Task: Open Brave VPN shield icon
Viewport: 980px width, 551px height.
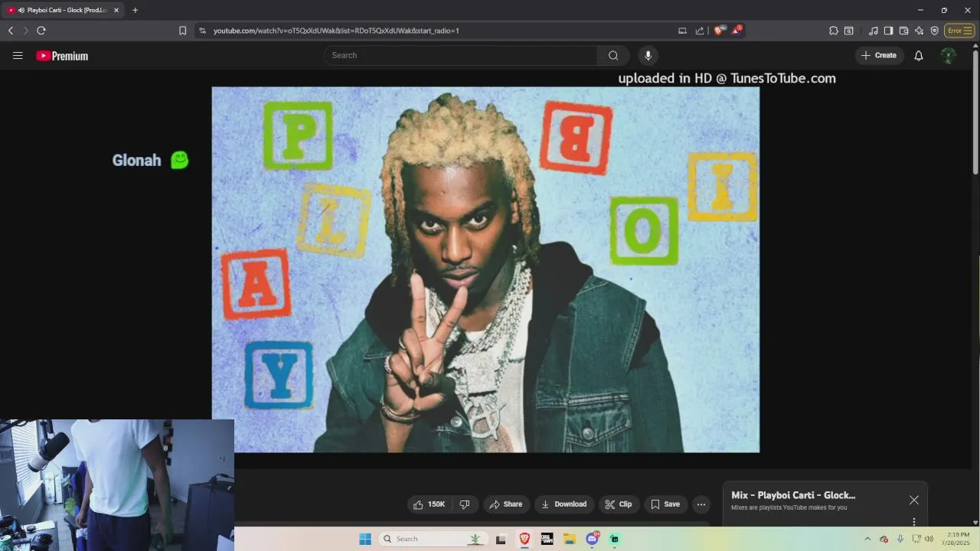Action: [935, 31]
